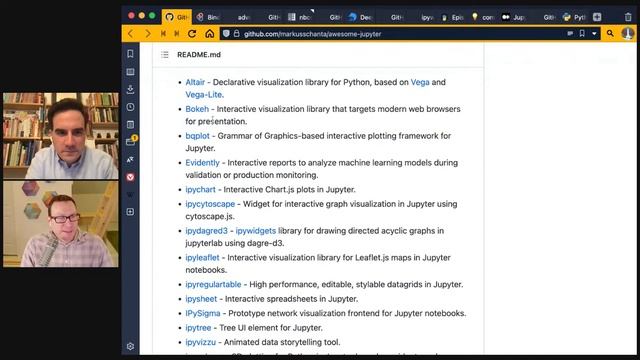Open the Bookmarks side panel
Image resolution: width=640 pixels, height=360 pixels.
(x=130, y=54)
